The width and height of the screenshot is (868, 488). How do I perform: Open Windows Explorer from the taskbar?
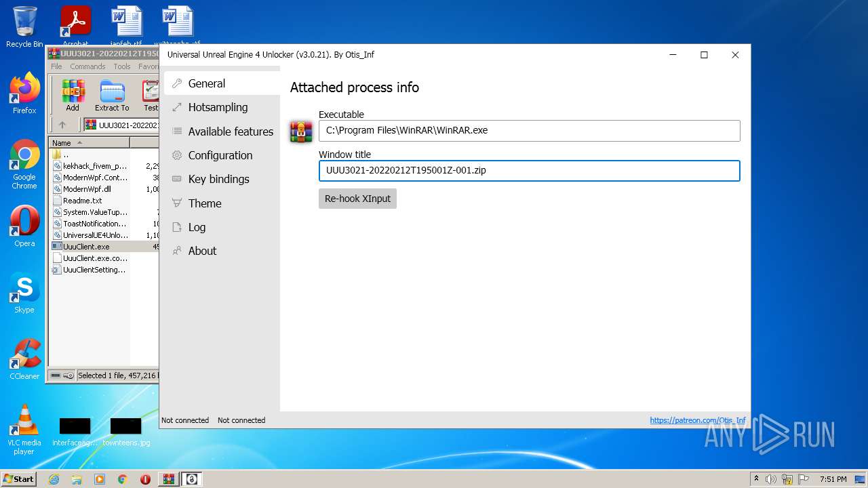pos(77,479)
